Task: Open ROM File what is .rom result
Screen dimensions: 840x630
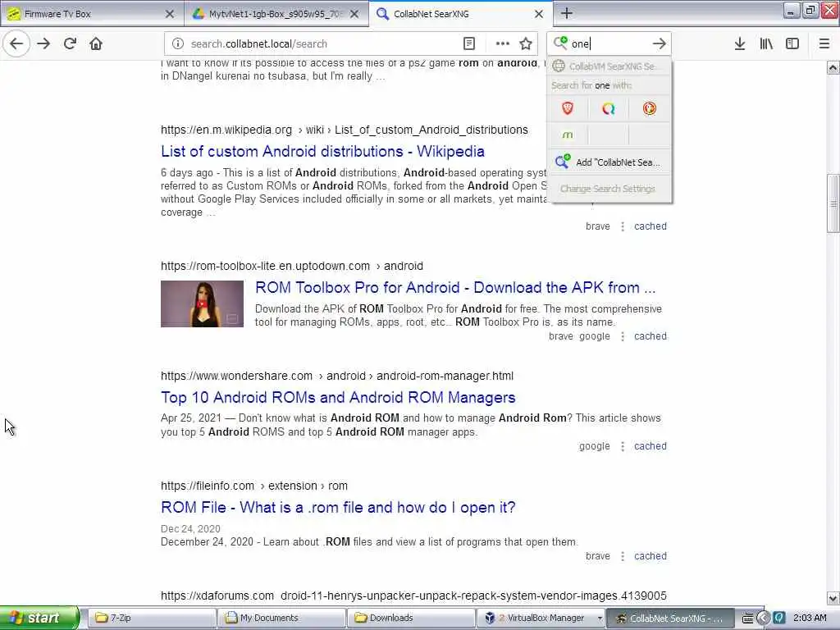Action: [338, 507]
